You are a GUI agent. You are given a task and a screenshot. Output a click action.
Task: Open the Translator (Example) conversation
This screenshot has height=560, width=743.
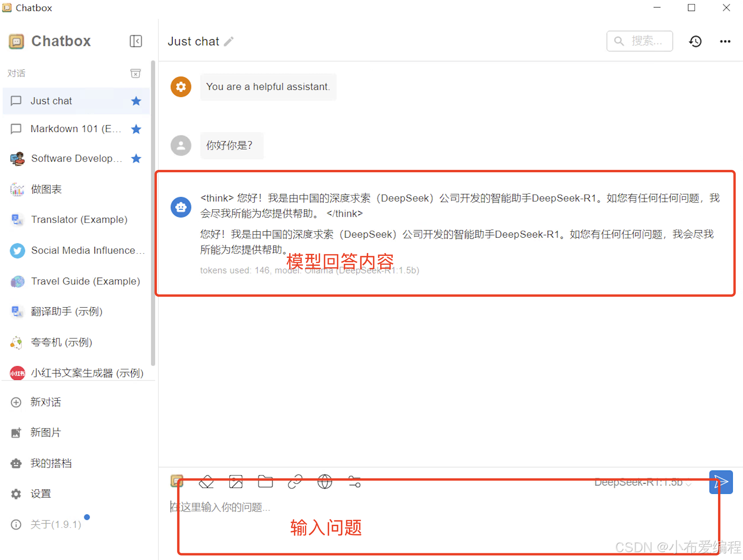click(x=76, y=219)
